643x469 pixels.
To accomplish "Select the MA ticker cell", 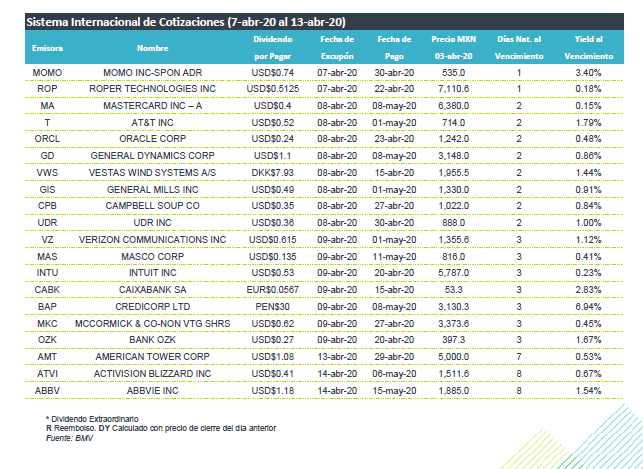I will point(47,106).
